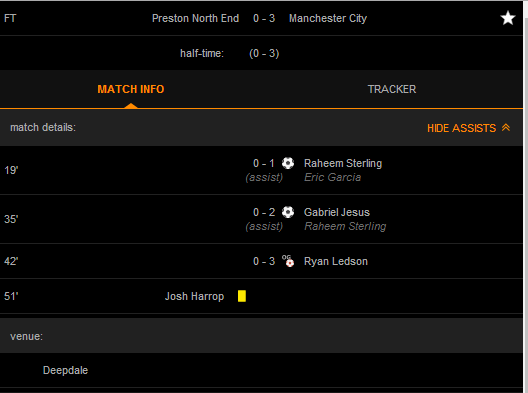Click the own goal icon beside Ryan Ledson

pyautogui.click(x=288, y=261)
